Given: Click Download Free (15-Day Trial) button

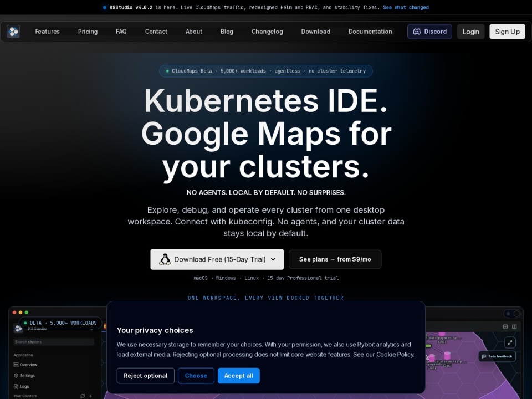Looking at the screenshot, I should coord(217,259).
